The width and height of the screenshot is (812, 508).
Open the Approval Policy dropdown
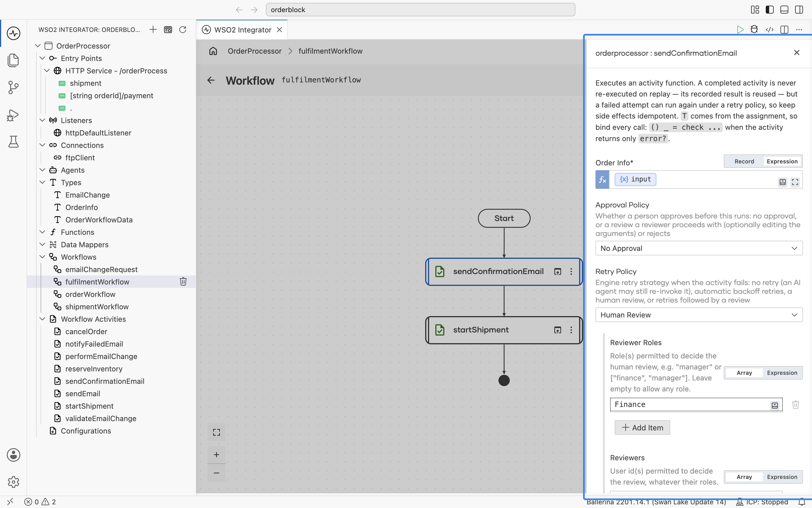[699, 248]
